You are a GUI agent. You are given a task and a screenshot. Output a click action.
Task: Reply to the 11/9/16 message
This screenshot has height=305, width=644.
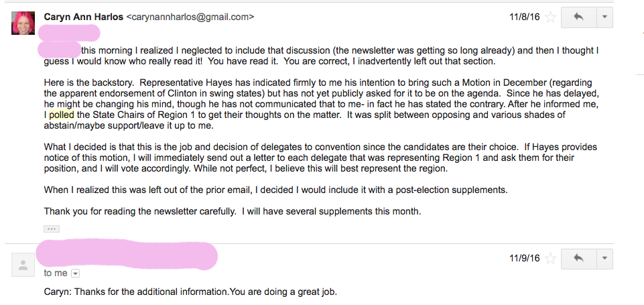(x=579, y=258)
